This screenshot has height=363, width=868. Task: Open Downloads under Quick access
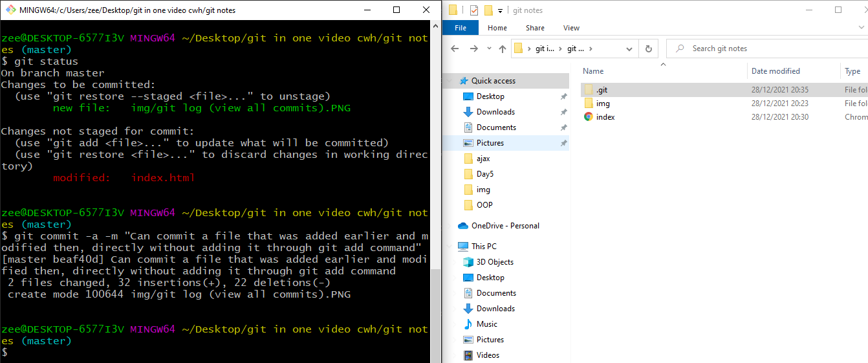[495, 112]
